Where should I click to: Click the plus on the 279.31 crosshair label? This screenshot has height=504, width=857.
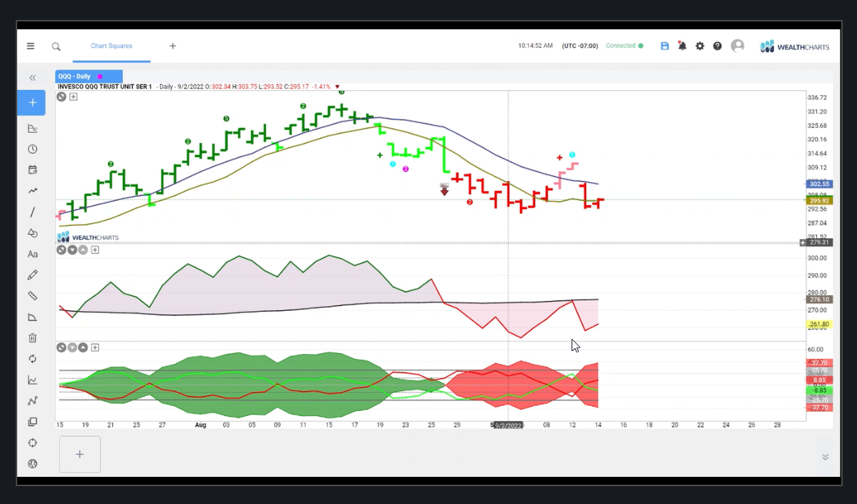tap(803, 242)
